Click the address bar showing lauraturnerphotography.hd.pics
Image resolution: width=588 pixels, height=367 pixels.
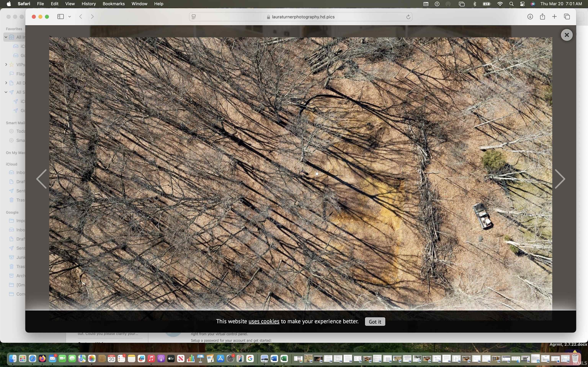303,17
